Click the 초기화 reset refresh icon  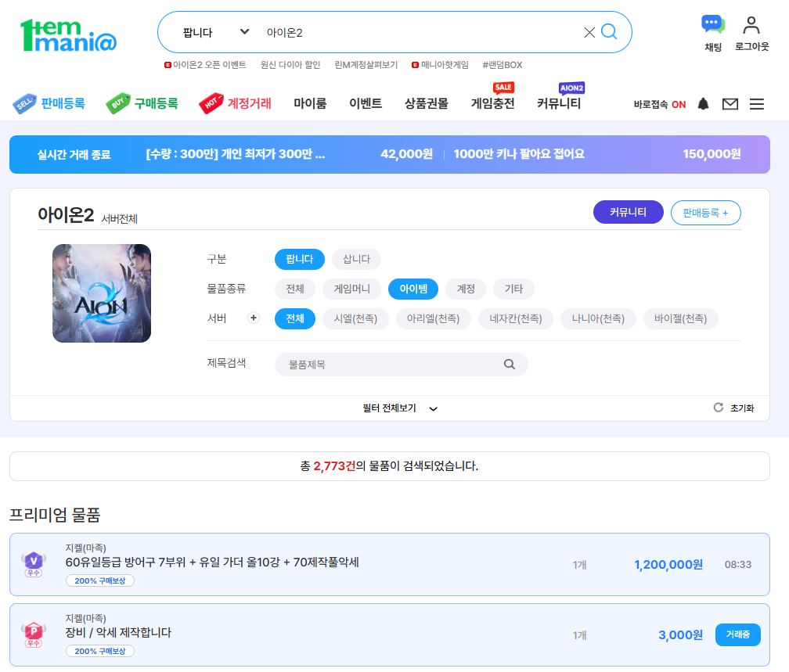point(719,408)
